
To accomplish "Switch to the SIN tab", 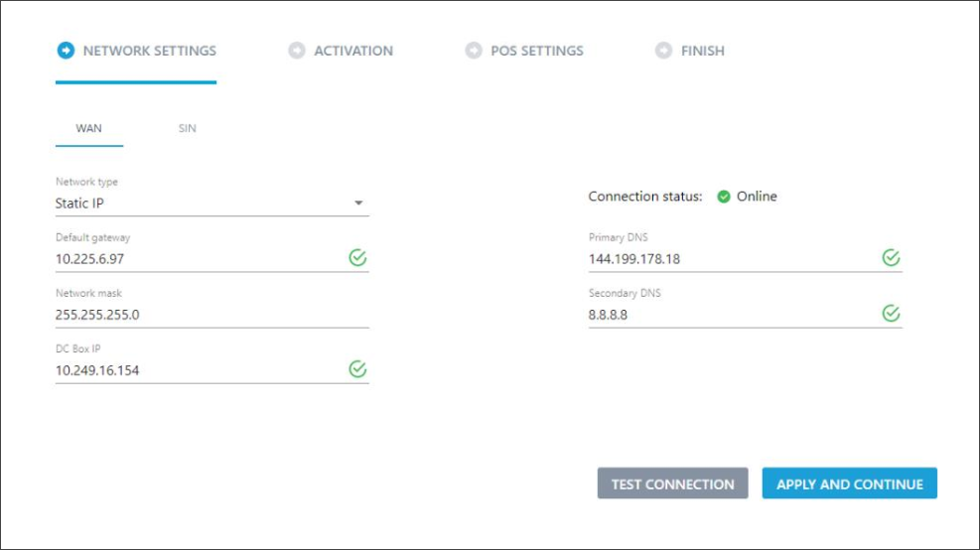I will pyautogui.click(x=188, y=128).
